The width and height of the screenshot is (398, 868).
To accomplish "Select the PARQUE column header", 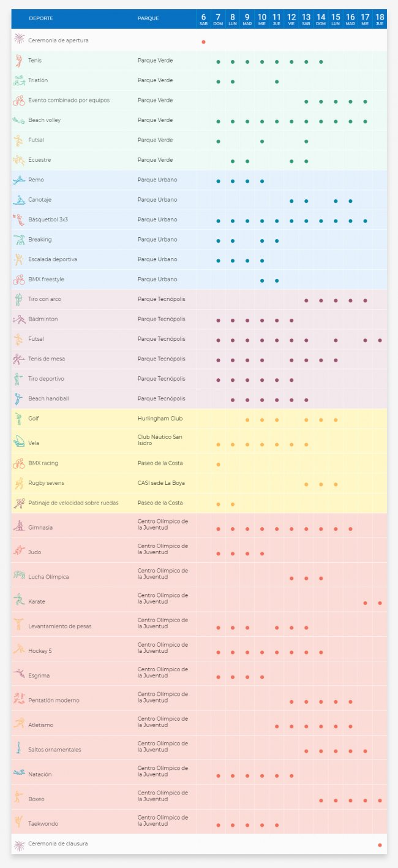I will click(x=148, y=18).
